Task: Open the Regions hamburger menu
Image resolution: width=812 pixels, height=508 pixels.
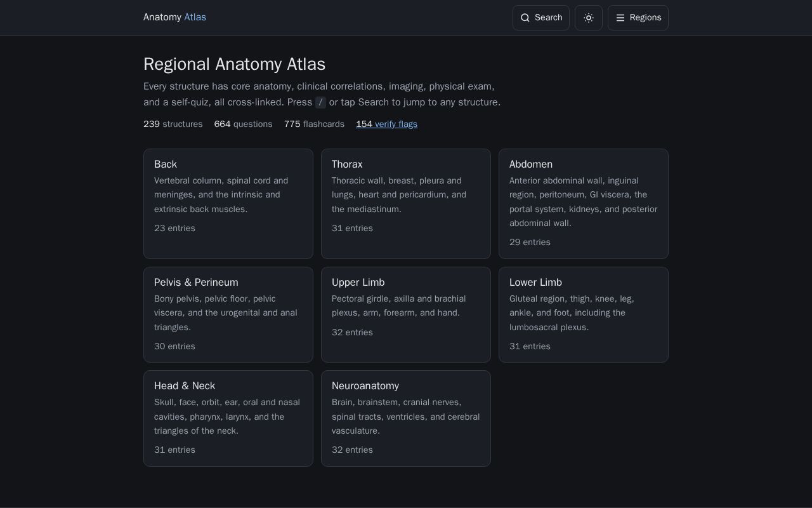Action: (x=638, y=18)
